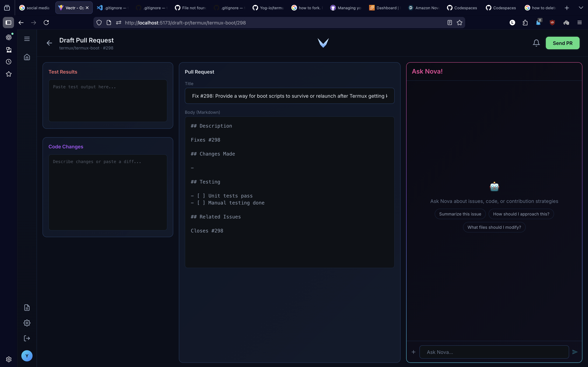This screenshot has width=588, height=367.
Task: Click the document icon in app sidebar
Action: click(x=27, y=308)
